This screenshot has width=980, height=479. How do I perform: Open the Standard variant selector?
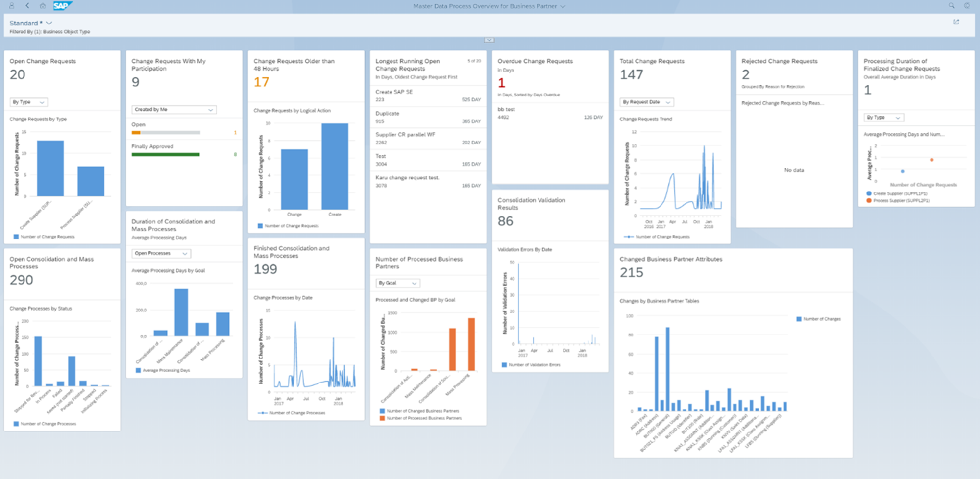coord(30,23)
